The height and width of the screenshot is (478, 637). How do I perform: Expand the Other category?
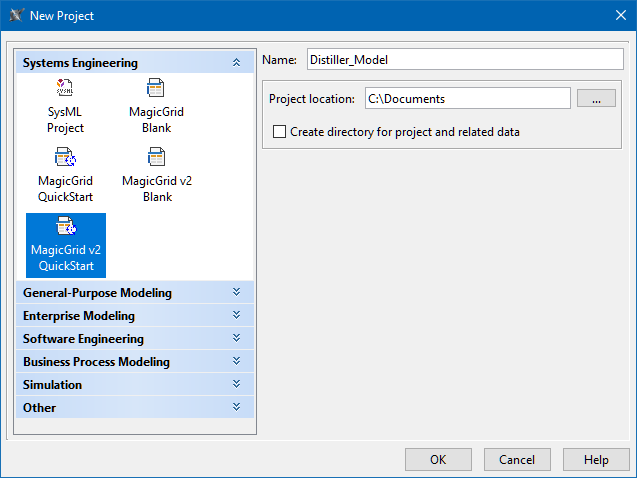(x=236, y=408)
